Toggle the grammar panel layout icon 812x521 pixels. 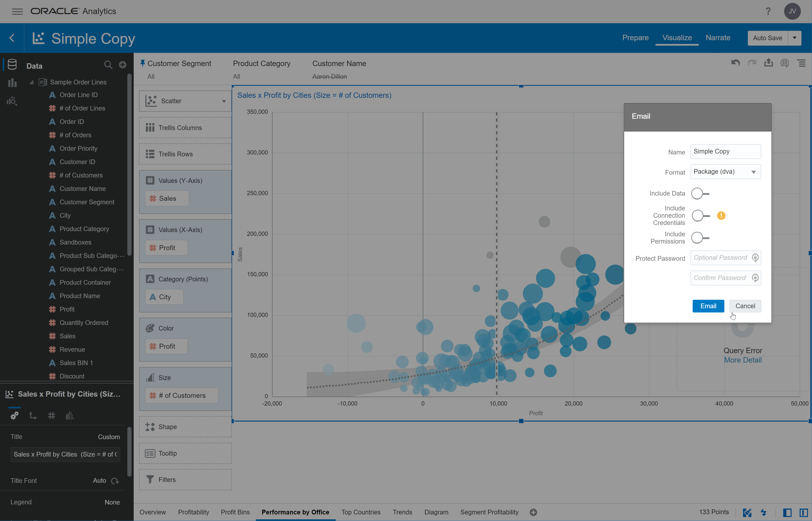[x=804, y=513]
